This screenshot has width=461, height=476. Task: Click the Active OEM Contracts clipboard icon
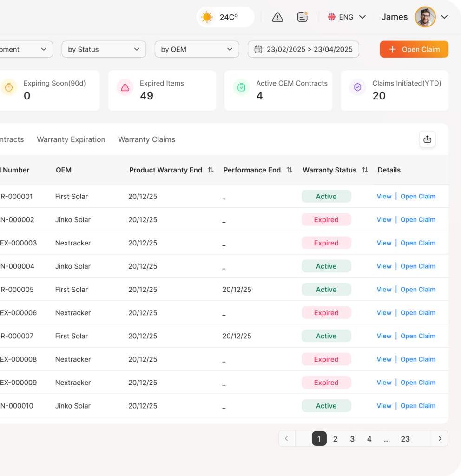click(x=241, y=87)
